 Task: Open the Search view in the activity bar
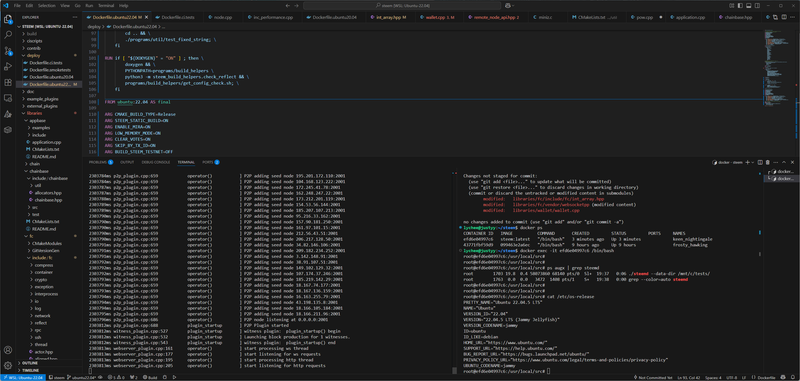pos(8,35)
